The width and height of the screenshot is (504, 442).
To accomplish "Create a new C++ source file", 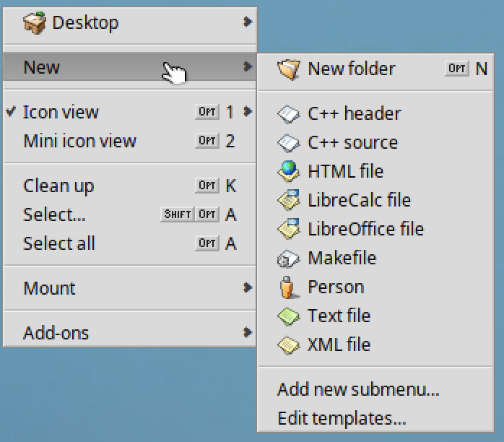I will click(x=375, y=142).
